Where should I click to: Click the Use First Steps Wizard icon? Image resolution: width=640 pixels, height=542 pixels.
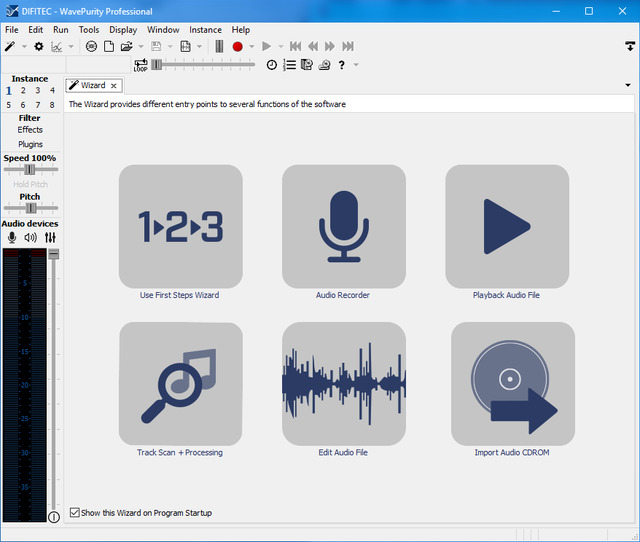click(180, 226)
